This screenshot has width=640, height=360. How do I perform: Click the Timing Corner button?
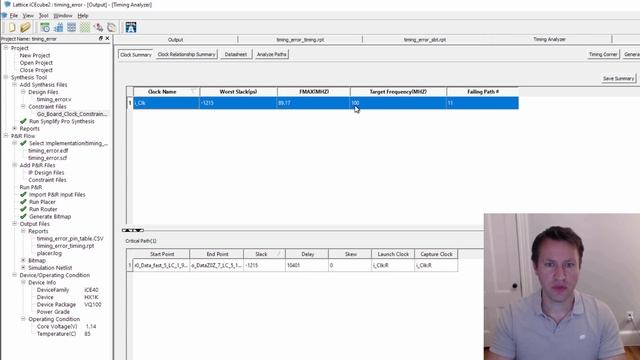[603, 54]
